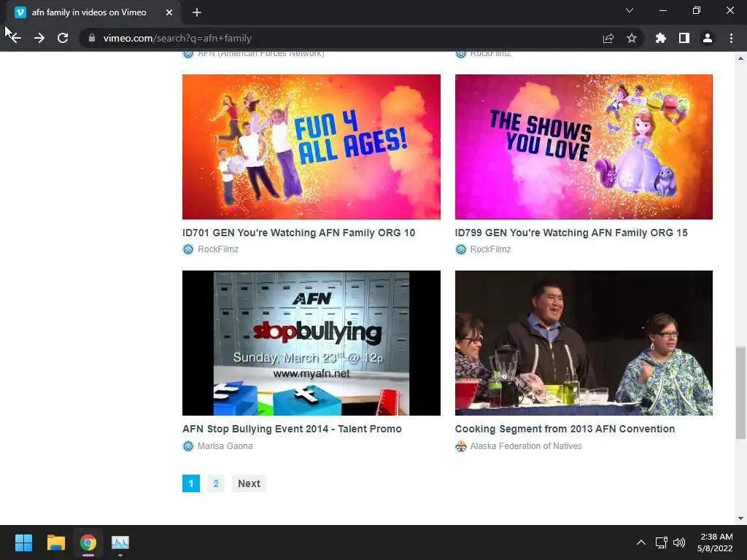Click the RockFilmz avatar under ID799 video
Image resolution: width=747 pixels, height=560 pixels.
[461, 249]
